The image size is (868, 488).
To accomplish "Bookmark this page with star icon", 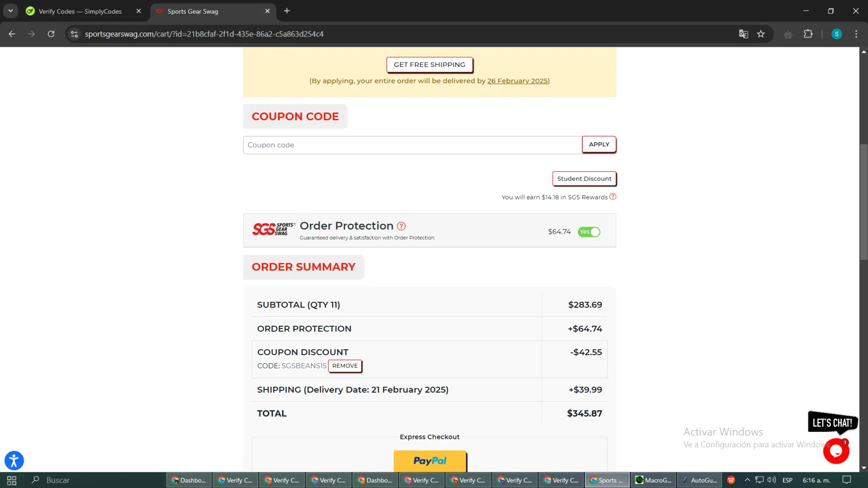I will [761, 34].
